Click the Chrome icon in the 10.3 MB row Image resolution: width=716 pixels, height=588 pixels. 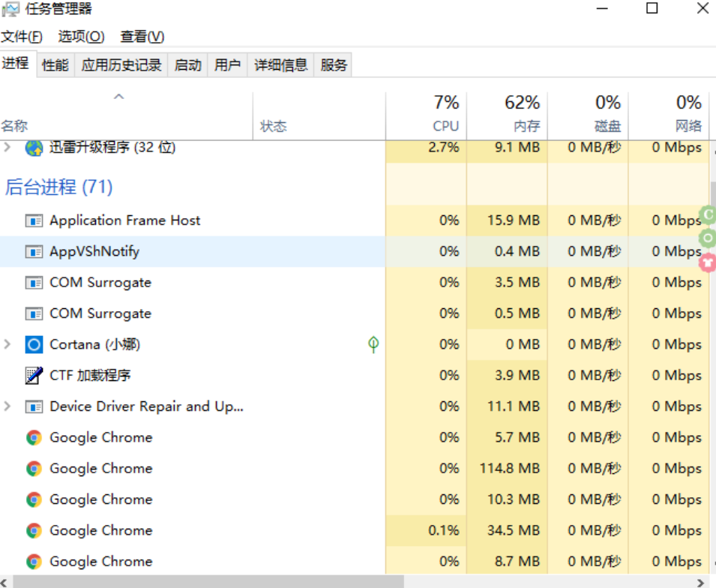point(34,499)
